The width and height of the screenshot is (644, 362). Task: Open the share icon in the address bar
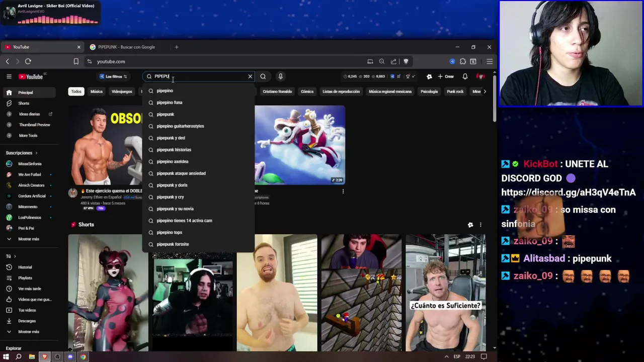click(x=393, y=61)
